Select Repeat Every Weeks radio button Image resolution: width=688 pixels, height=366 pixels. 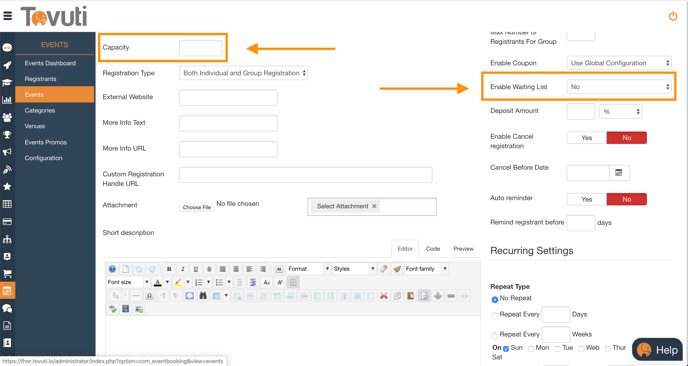click(x=495, y=336)
